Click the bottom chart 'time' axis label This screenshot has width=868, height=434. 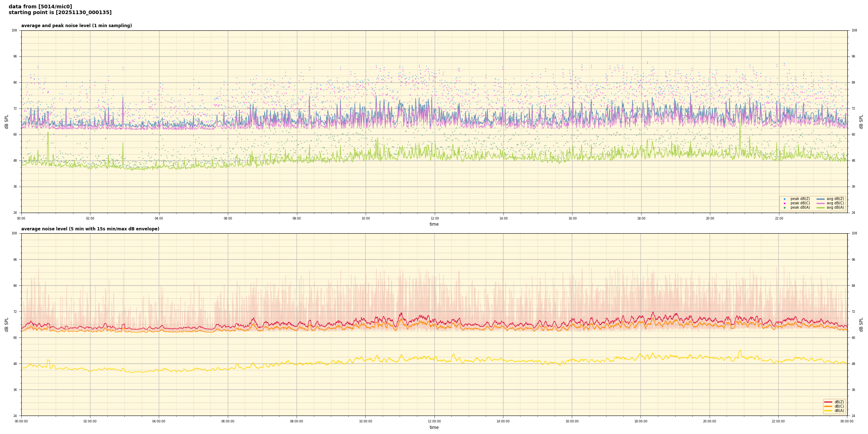434,427
